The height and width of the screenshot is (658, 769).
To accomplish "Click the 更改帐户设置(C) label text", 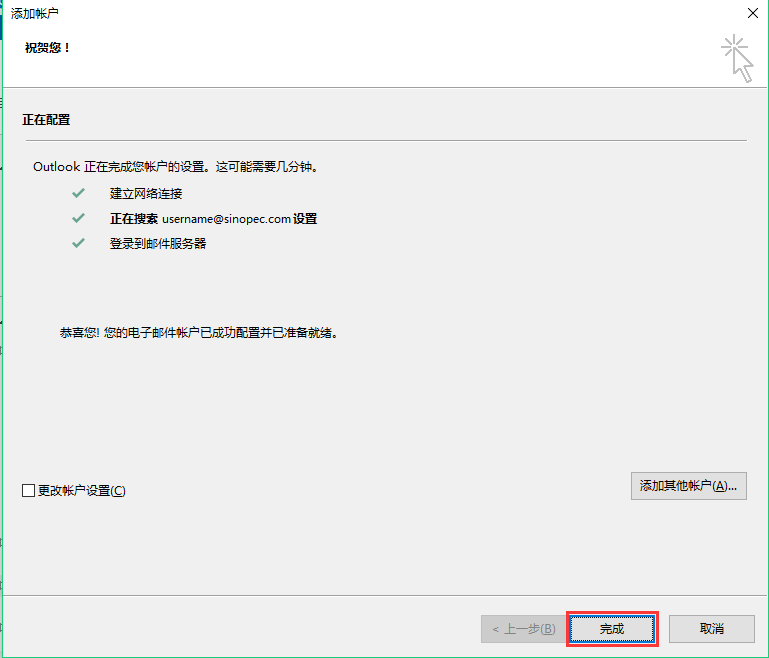I will (82, 491).
